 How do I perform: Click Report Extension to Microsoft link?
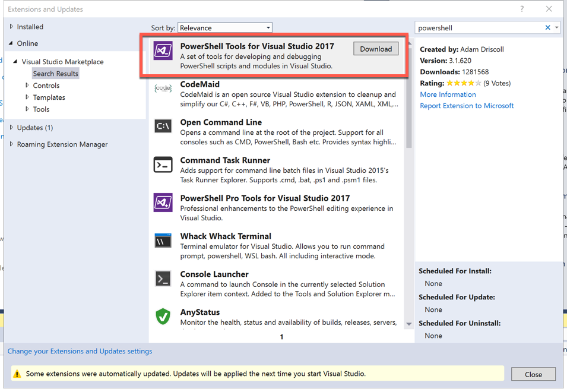point(467,106)
